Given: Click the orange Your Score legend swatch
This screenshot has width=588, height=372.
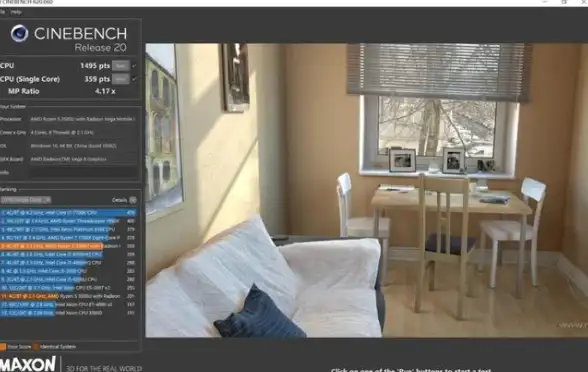Looking at the screenshot, I should pos(3,346).
